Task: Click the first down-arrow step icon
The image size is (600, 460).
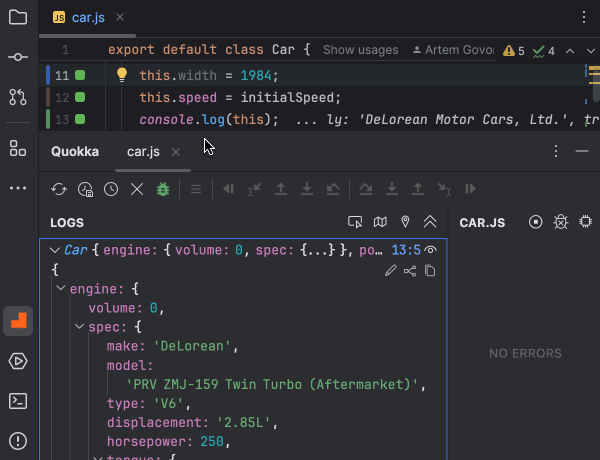Action: pos(307,189)
